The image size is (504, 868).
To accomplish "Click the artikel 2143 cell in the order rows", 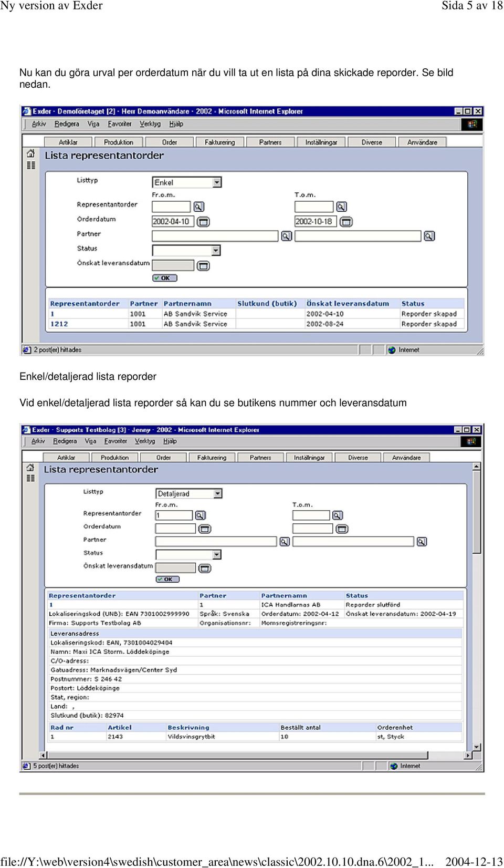I will pos(115,737).
